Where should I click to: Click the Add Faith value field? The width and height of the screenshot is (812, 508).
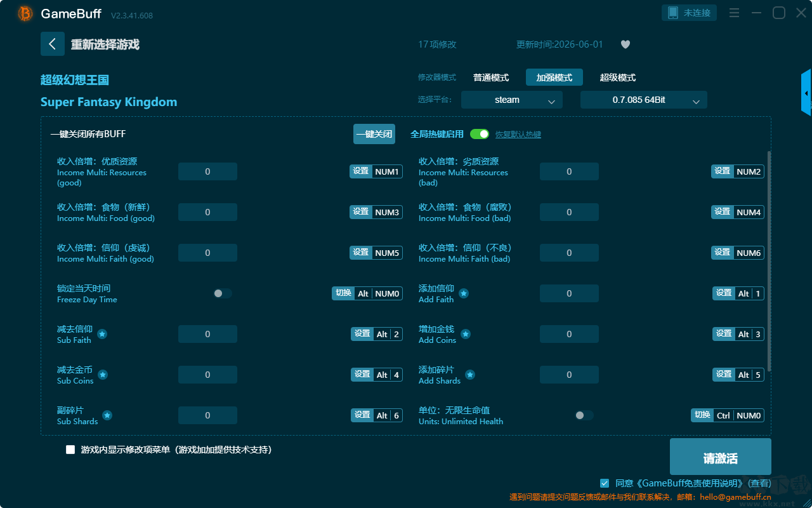click(569, 293)
